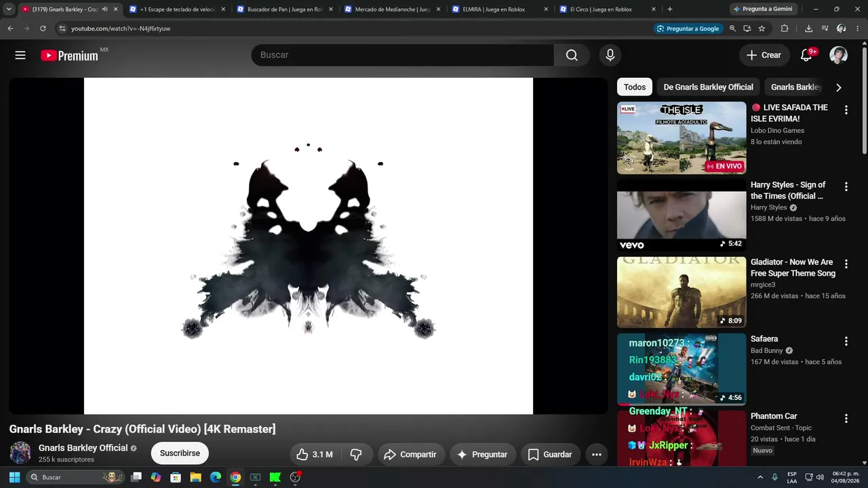Open the Harry Styles video thumbnail
This screenshot has height=488, width=868.
coord(682,215)
